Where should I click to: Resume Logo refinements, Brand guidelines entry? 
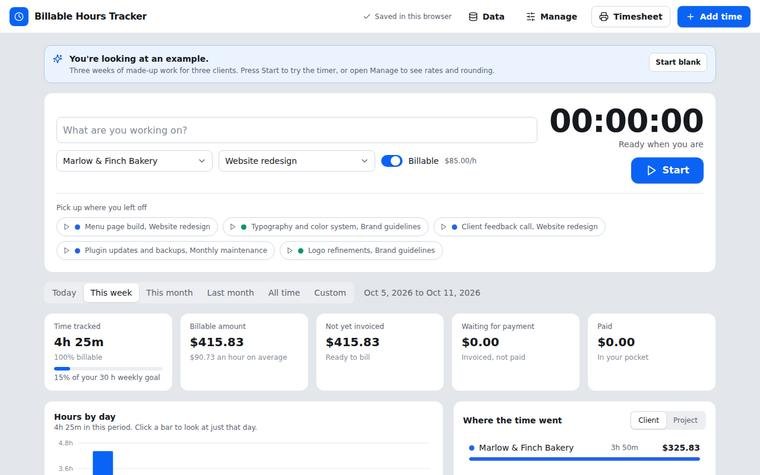[x=361, y=251]
